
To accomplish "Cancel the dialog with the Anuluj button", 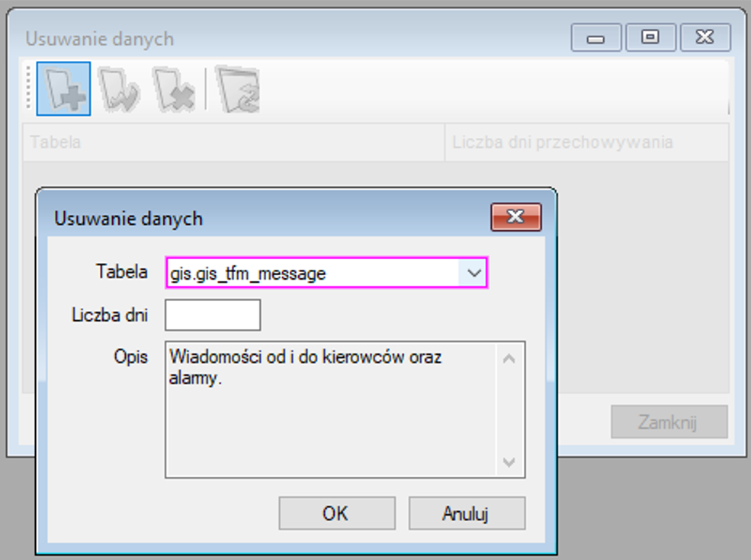I will pos(467,513).
